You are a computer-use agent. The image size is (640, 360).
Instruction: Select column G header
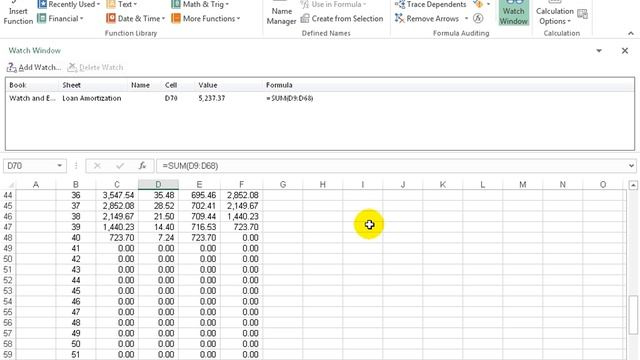(282, 184)
